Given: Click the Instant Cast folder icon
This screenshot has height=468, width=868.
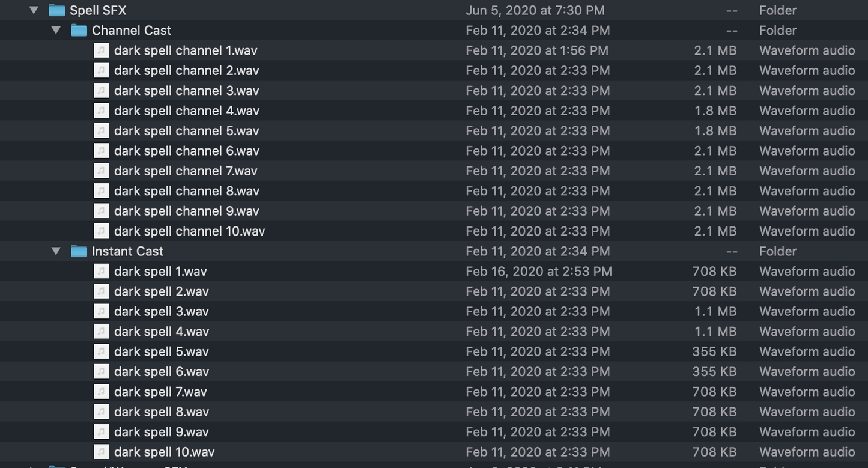Looking at the screenshot, I should [x=79, y=251].
